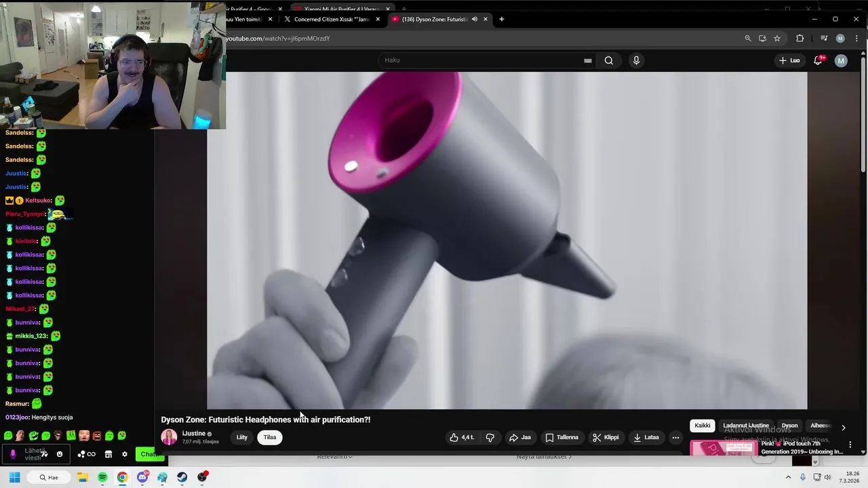The image size is (868, 488).
Task: Close the Concerned Citizen tab
Action: pos(378,19)
